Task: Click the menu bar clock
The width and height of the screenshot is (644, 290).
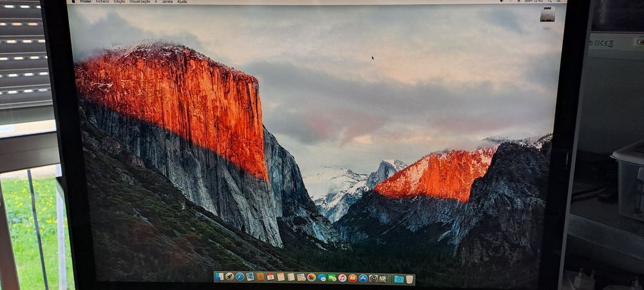Action: (x=533, y=1)
